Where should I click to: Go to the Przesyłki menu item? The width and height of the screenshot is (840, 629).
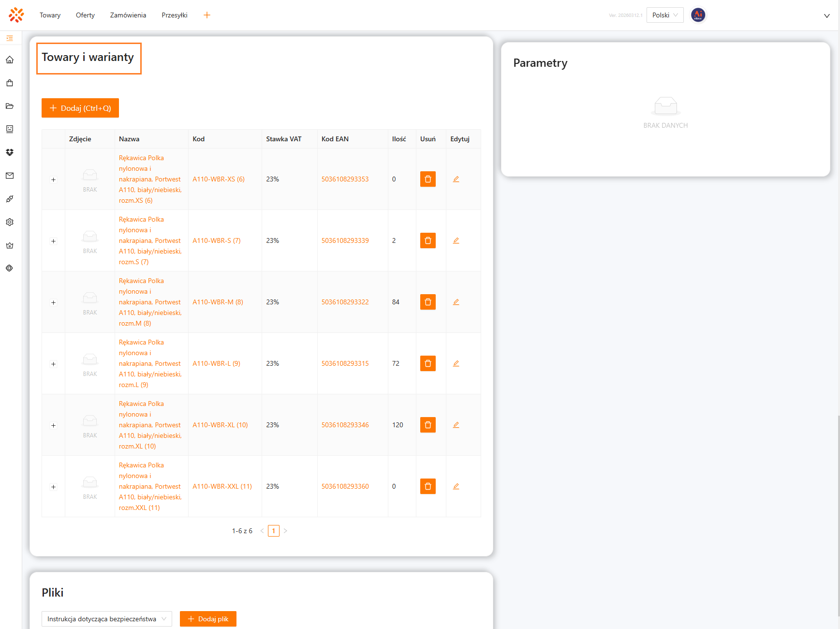click(x=174, y=15)
